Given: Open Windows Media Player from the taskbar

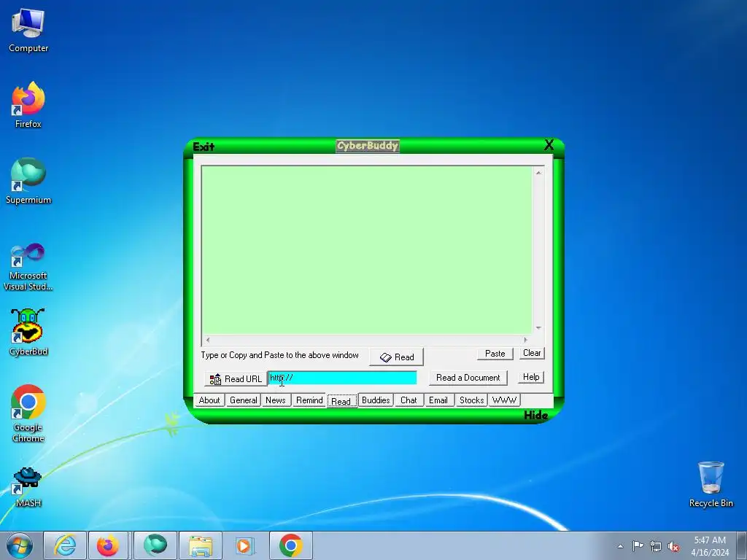Looking at the screenshot, I should (x=245, y=545).
